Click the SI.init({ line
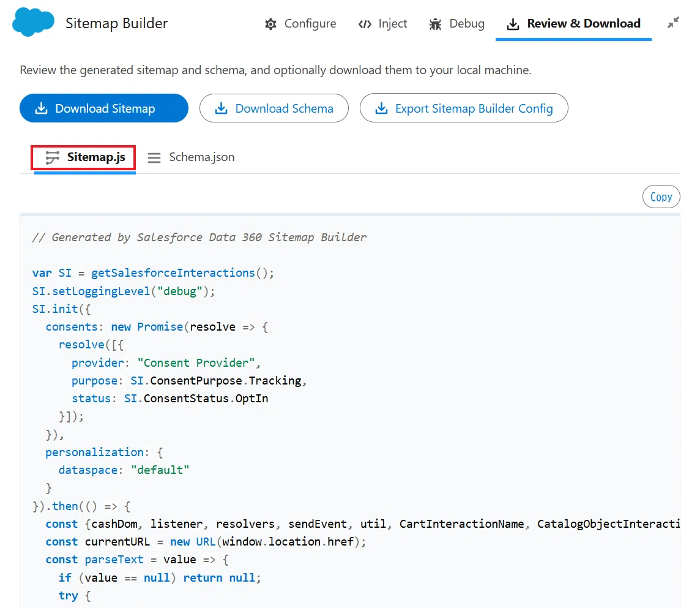 62,309
